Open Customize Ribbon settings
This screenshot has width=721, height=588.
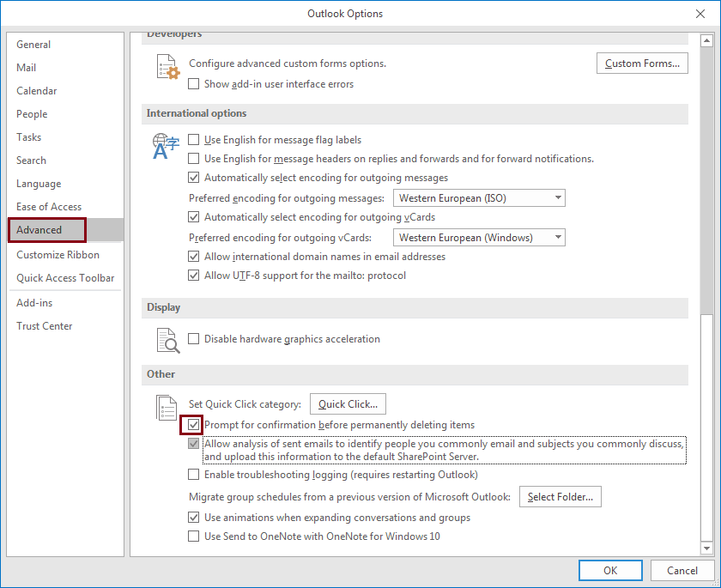pyautogui.click(x=65, y=255)
